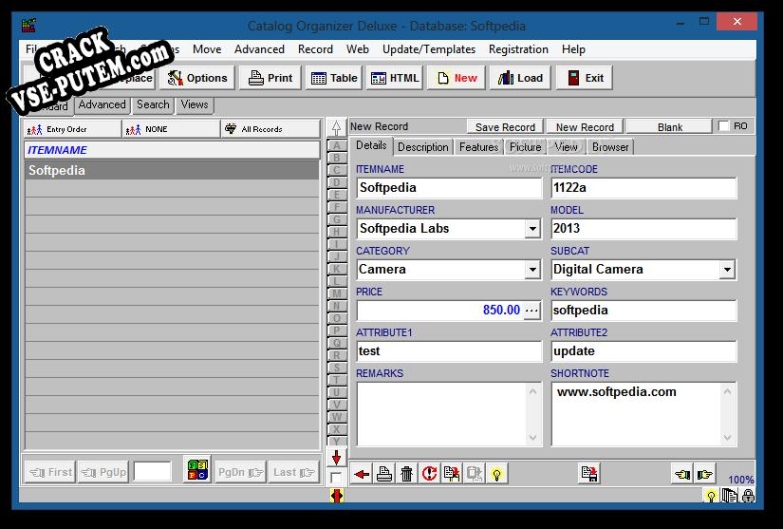Switch to the left panel Search tab
This screenshot has width=783, height=529.
[153, 104]
